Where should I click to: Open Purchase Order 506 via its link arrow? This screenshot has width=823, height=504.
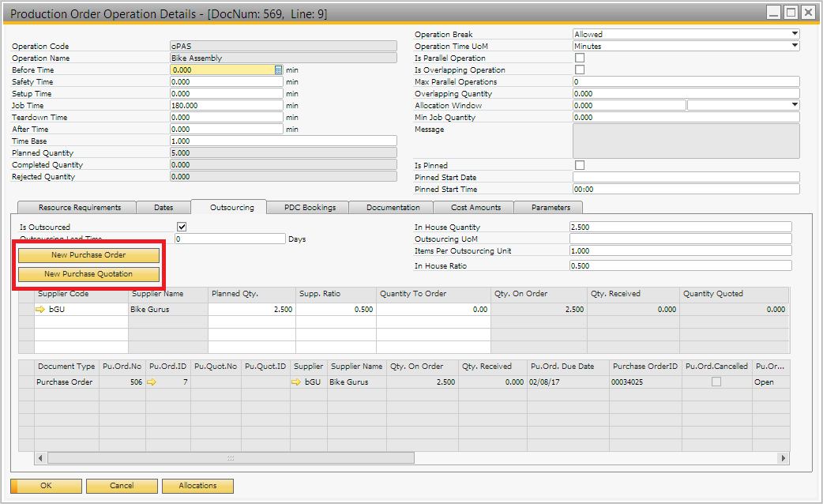152,382
